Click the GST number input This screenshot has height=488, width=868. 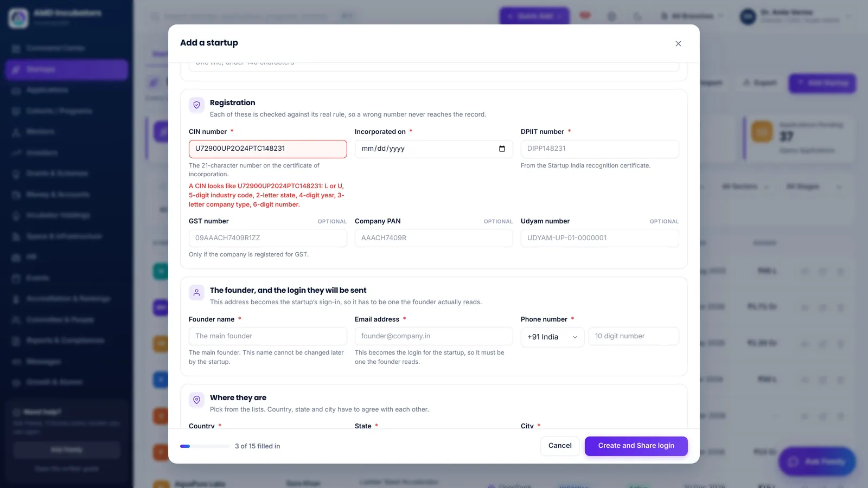[268, 238]
